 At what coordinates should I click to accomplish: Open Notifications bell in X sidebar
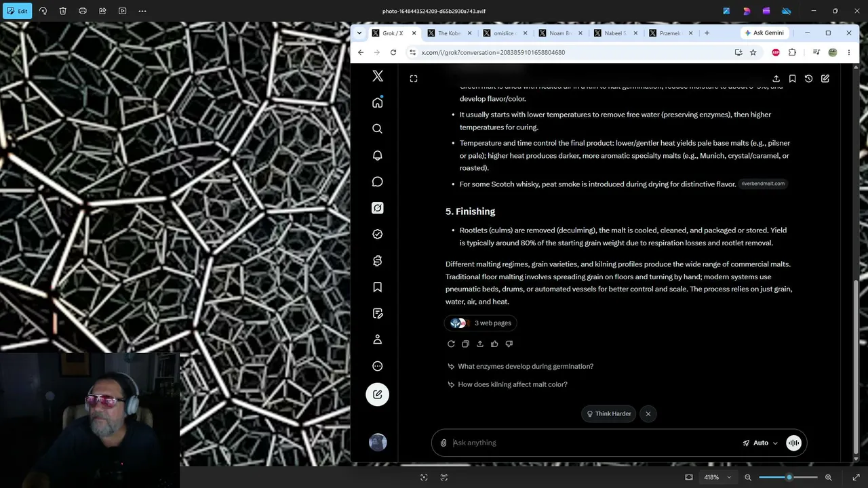point(378,155)
